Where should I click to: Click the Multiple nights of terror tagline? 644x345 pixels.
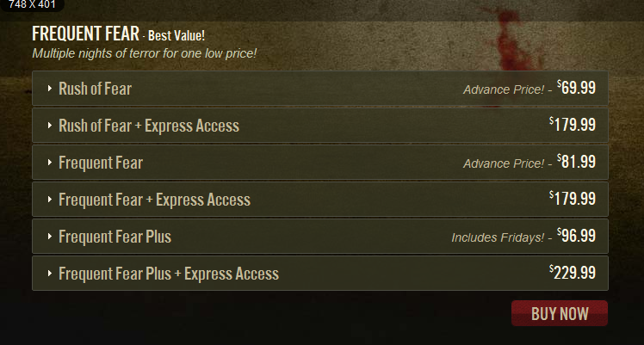click(x=144, y=53)
